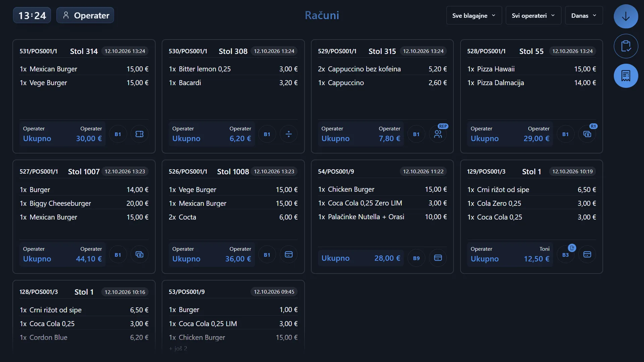Click B3 badge on receipt 129/POS001/3
The height and width of the screenshot is (362, 644).
(x=566, y=255)
